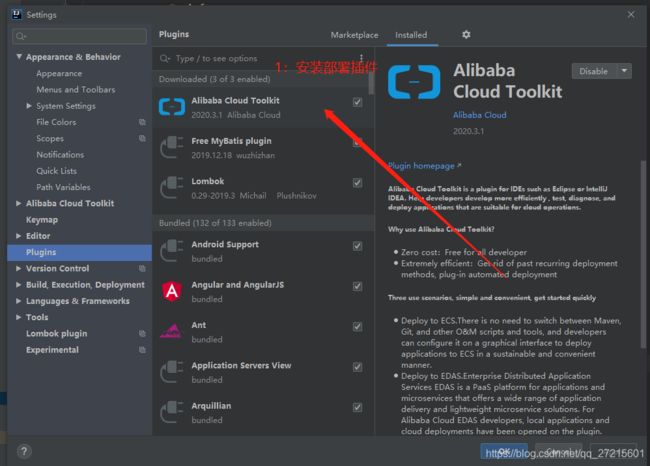Select the Arquillian plugin row

point(263,412)
